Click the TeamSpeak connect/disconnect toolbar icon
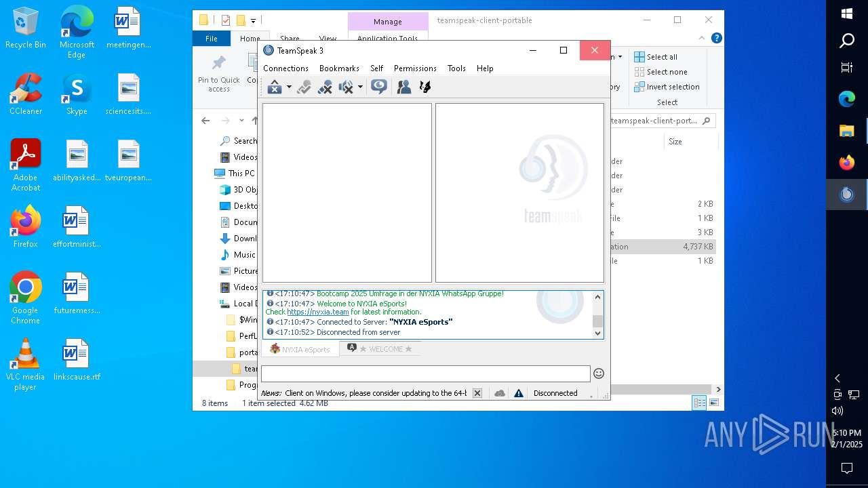Screen dimensions: 868x488 (x=274, y=87)
